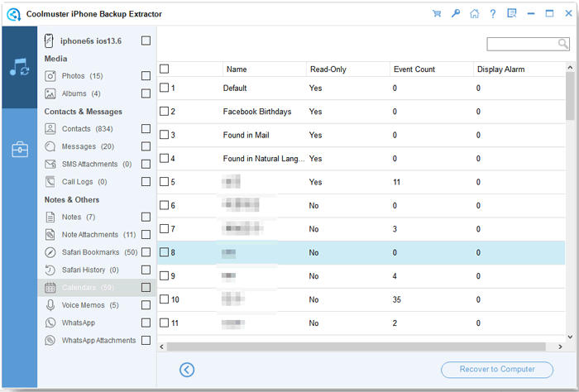579x392 pixels.
Task: Open Voice Memos (5) category
Action: (90, 305)
